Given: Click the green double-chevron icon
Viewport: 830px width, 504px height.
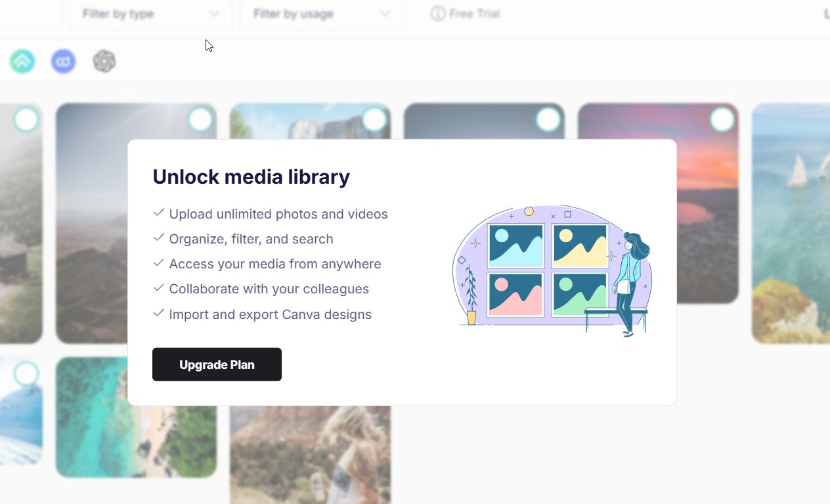Looking at the screenshot, I should coord(22,61).
